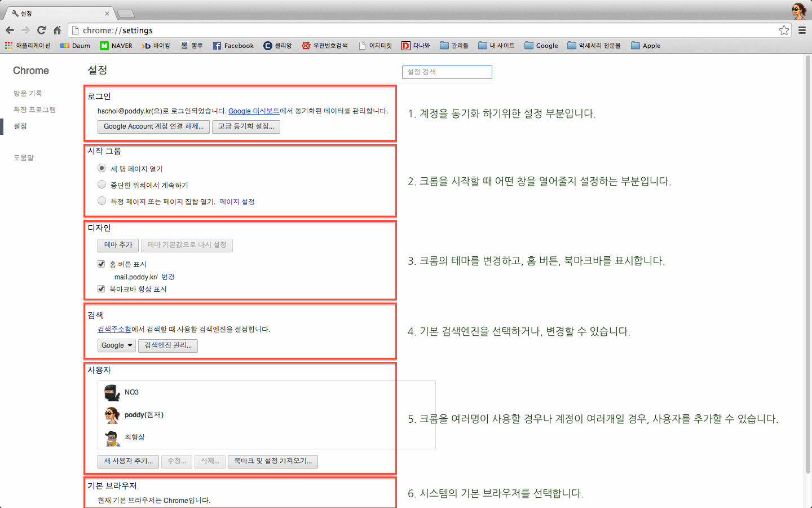This screenshot has width=812, height=508.
Task: Open the Daum bookmark
Action: click(76, 46)
